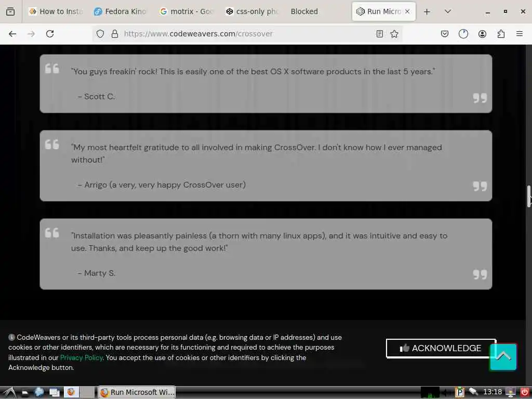Switch to the Blocked tab
Viewport: 532px width, 399px height.
304,11
